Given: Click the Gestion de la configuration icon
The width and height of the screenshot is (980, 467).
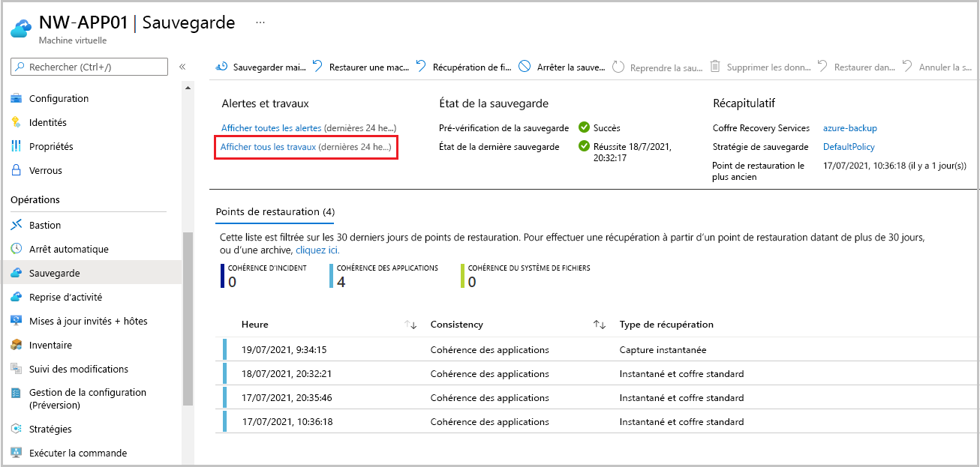Looking at the screenshot, I should (x=17, y=393).
